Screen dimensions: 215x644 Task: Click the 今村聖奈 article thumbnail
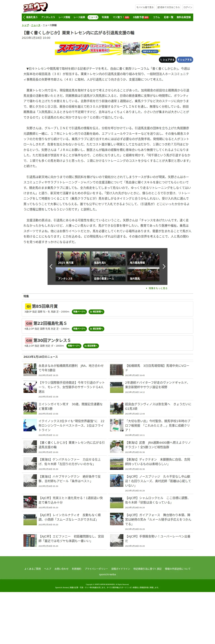tap(117, 425)
